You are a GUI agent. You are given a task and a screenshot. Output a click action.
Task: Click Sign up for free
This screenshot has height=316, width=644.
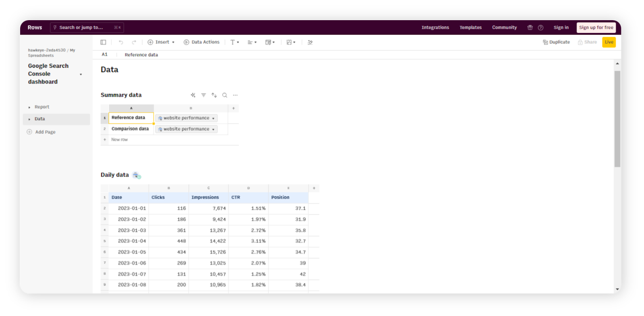click(x=596, y=27)
